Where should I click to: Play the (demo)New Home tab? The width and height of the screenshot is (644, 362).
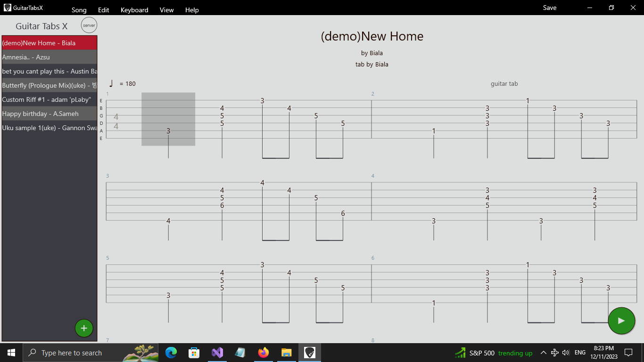click(x=621, y=321)
